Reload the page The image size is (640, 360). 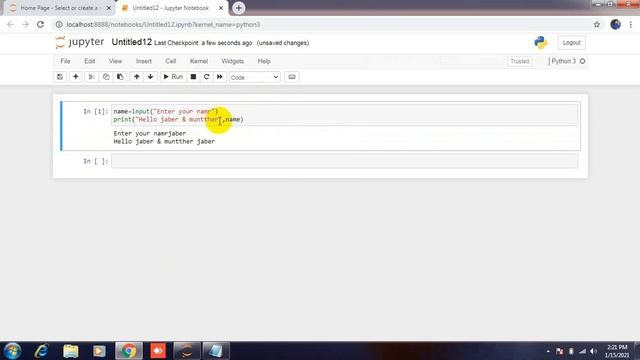point(40,24)
